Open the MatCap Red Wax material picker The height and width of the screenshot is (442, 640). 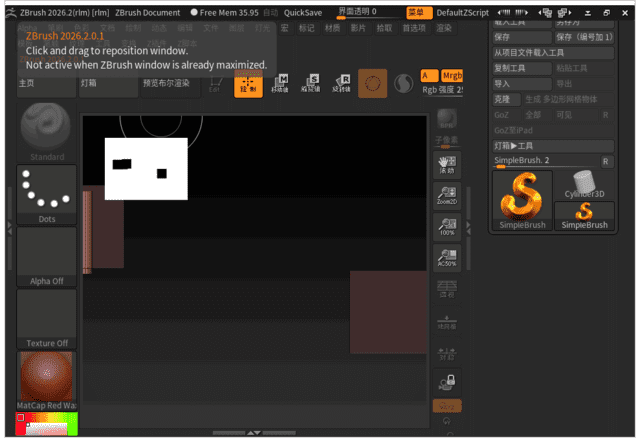[46, 378]
